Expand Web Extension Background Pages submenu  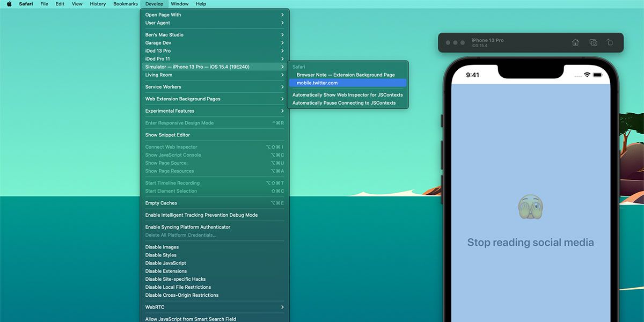215,99
